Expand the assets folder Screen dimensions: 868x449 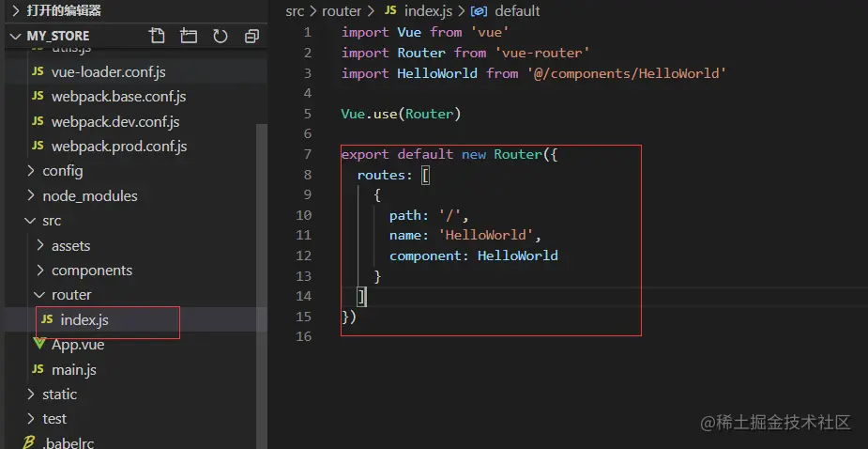tap(39, 245)
